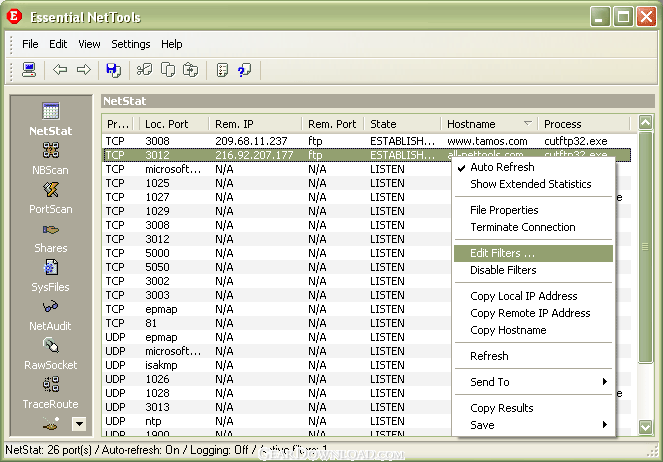Open the SysFiles tool in sidebar
Viewport: 663px width, 462px height.
coord(51,276)
